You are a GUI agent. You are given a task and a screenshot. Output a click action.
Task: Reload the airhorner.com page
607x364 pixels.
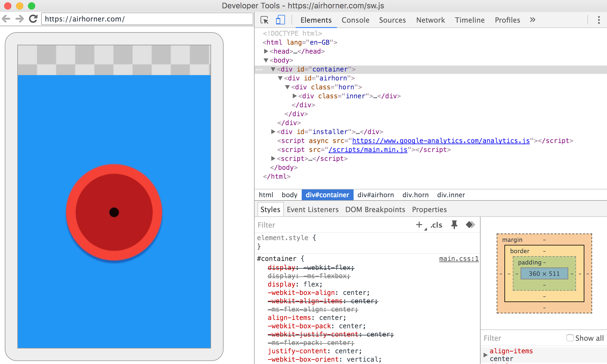[33, 19]
